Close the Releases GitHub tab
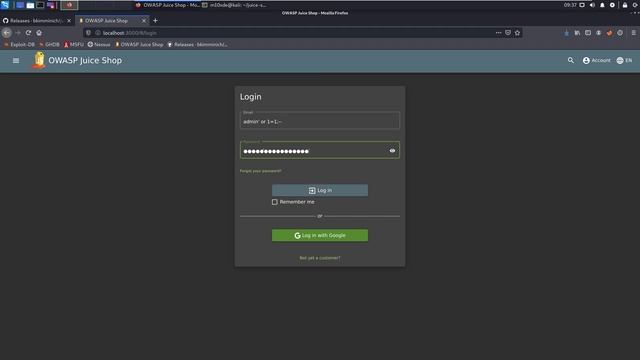Viewport: 640px width, 360px height. click(x=69, y=20)
